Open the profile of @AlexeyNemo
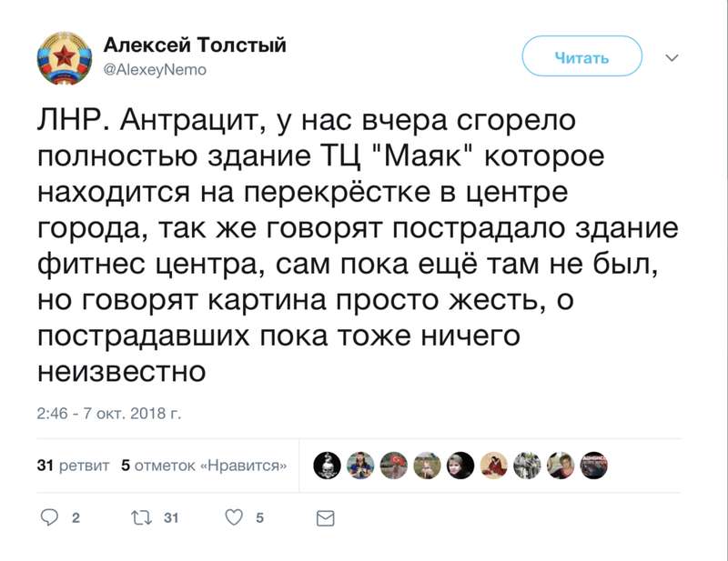Viewport: 728px width, 561px height. pos(155,65)
